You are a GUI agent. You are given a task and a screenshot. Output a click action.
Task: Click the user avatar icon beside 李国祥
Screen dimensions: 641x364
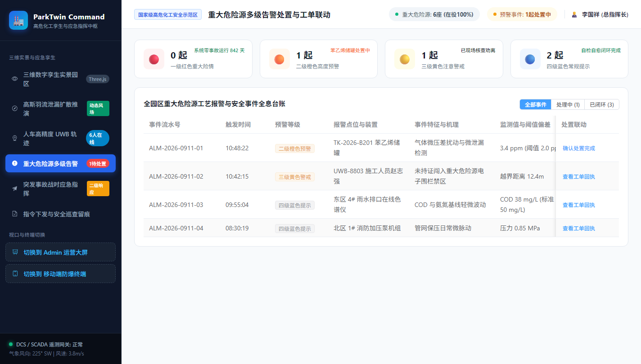pyautogui.click(x=574, y=14)
